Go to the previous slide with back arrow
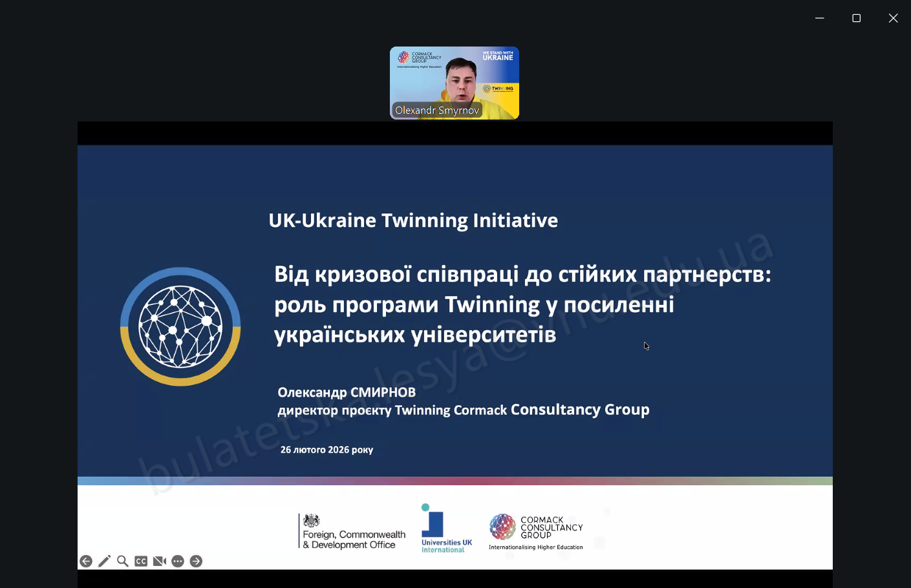 (x=86, y=562)
